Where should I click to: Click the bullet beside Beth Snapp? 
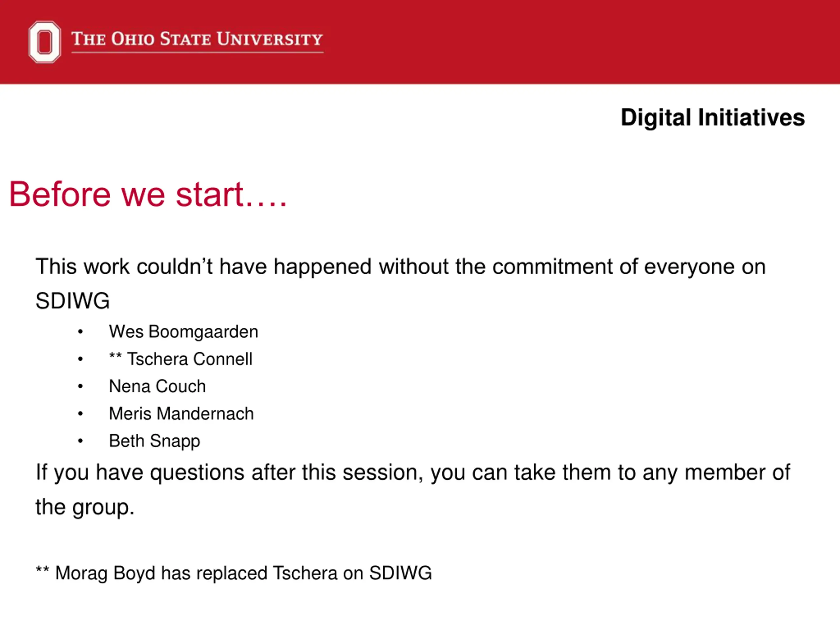tap(80, 441)
